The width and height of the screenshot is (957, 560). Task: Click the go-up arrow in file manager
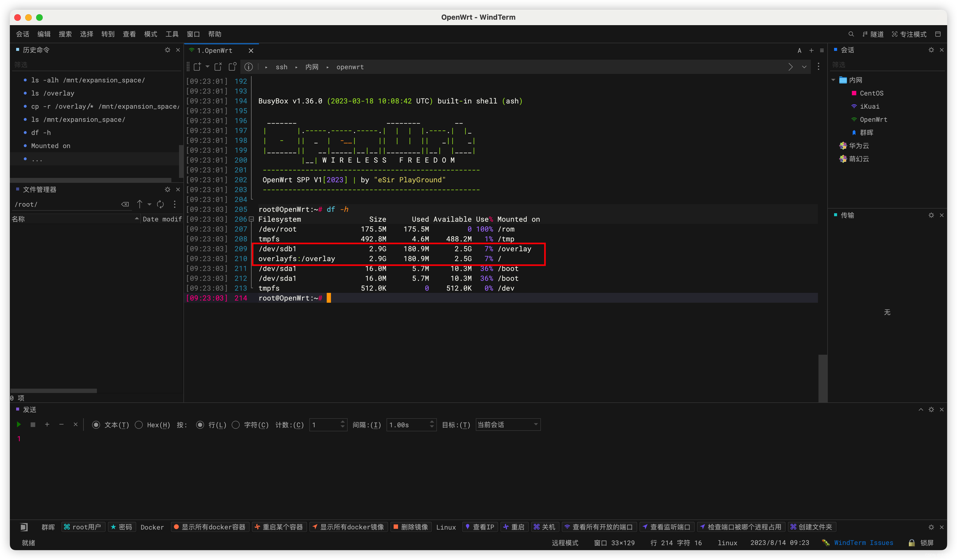(139, 204)
